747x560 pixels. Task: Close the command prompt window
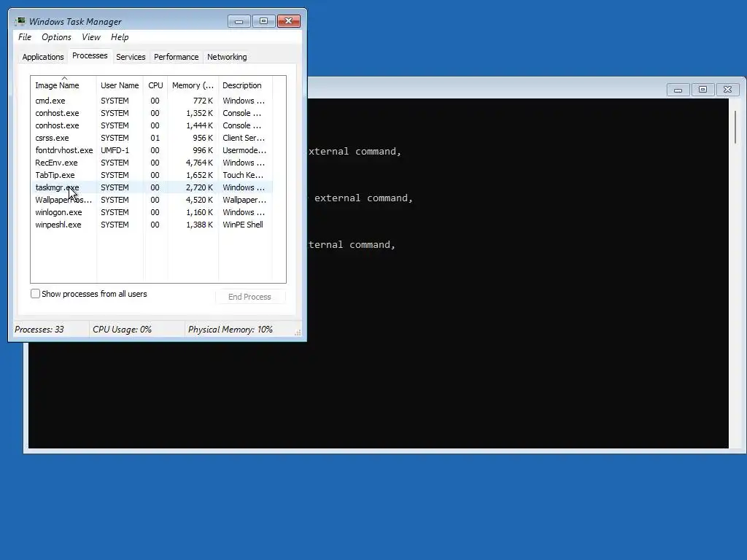pos(727,90)
